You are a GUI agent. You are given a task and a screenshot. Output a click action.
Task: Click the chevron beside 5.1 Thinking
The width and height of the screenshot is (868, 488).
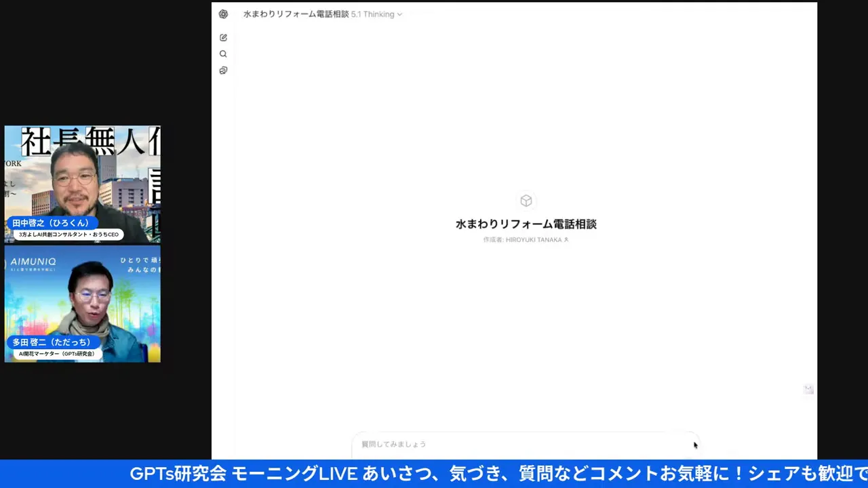399,14
